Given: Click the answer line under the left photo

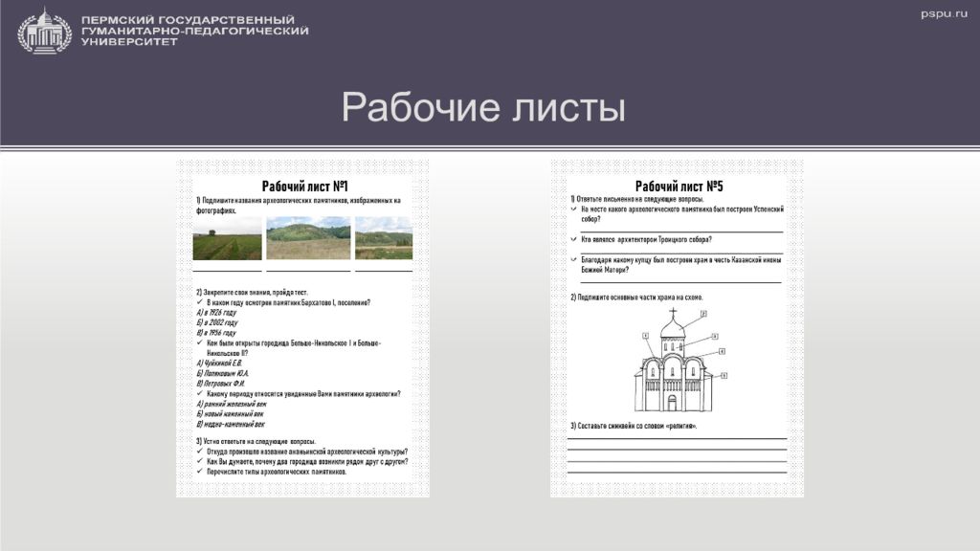Looking at the screenshot, I should coord(227,271).
